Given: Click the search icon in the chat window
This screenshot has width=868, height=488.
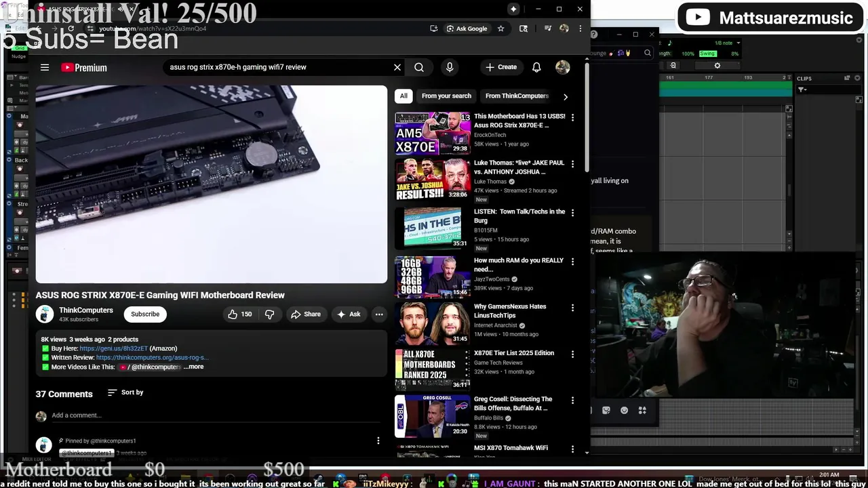Looking at the screenshot, I should point(648,53).
